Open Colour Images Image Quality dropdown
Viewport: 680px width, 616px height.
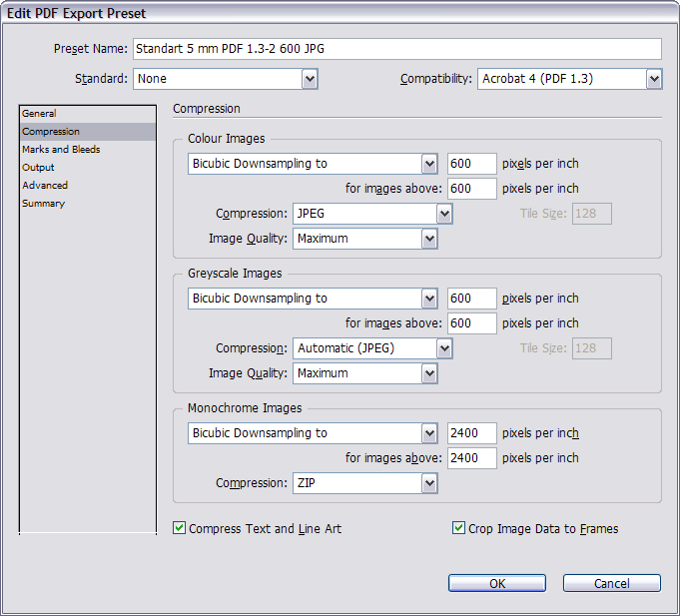coord(365,239)
